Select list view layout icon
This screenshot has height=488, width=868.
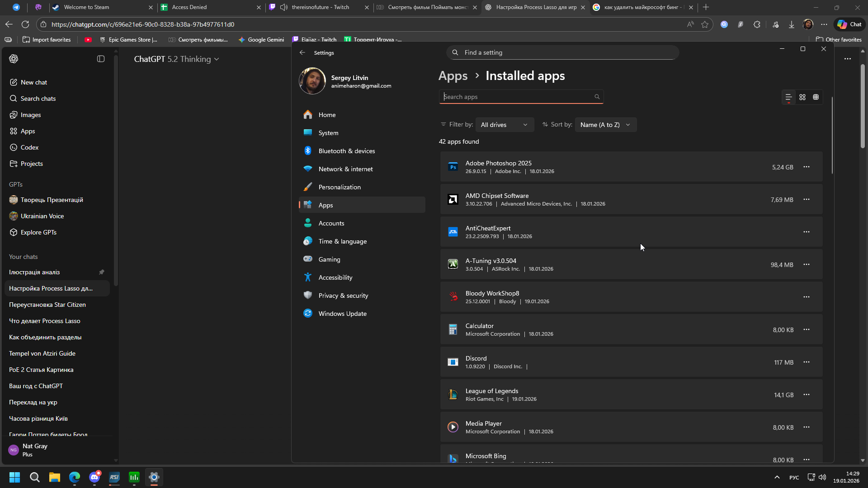(x=788, y=97)
